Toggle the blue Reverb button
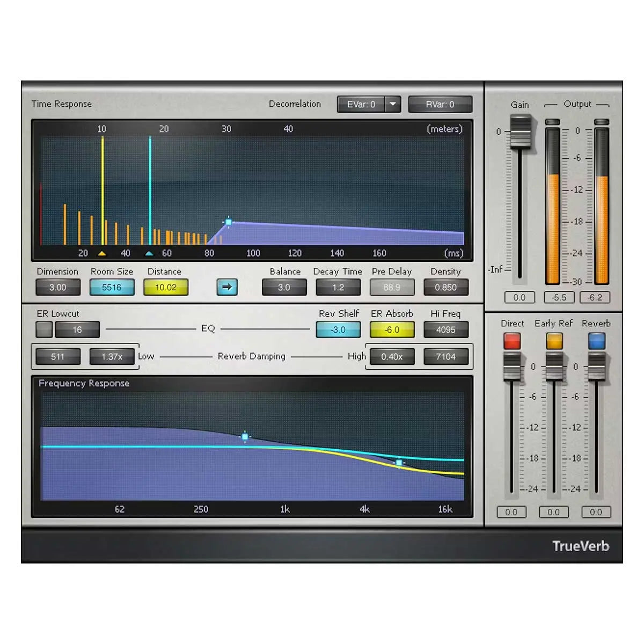The height and width of the screenshot is (644, 644). click(596, 341)
